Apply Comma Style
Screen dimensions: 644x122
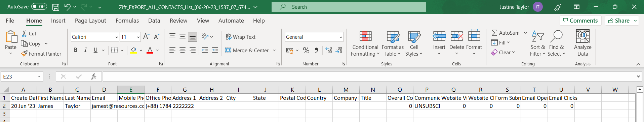point(316,51)
